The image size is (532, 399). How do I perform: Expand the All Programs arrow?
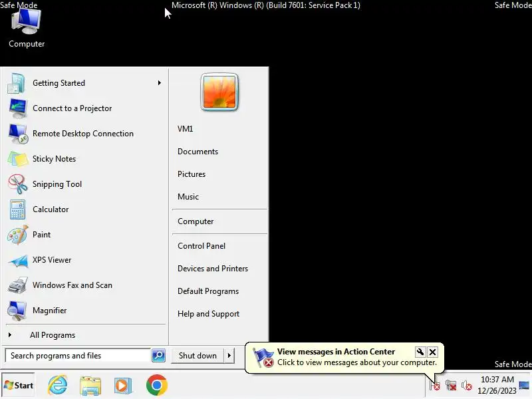[10, 335]
